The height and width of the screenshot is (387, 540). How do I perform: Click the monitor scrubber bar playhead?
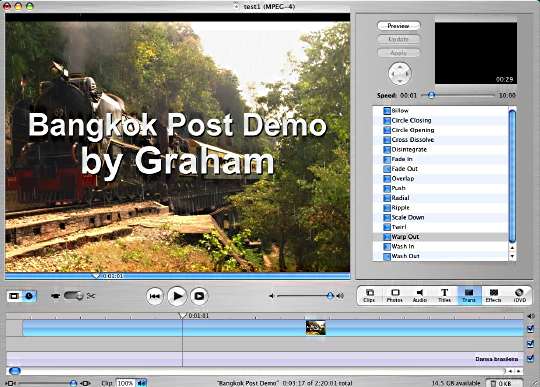(95, 276)
